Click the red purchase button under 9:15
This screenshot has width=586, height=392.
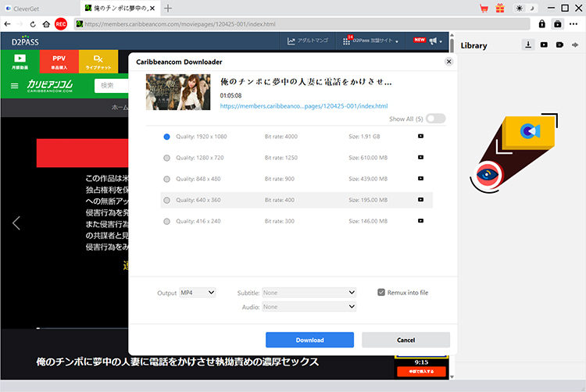[422, 372]
